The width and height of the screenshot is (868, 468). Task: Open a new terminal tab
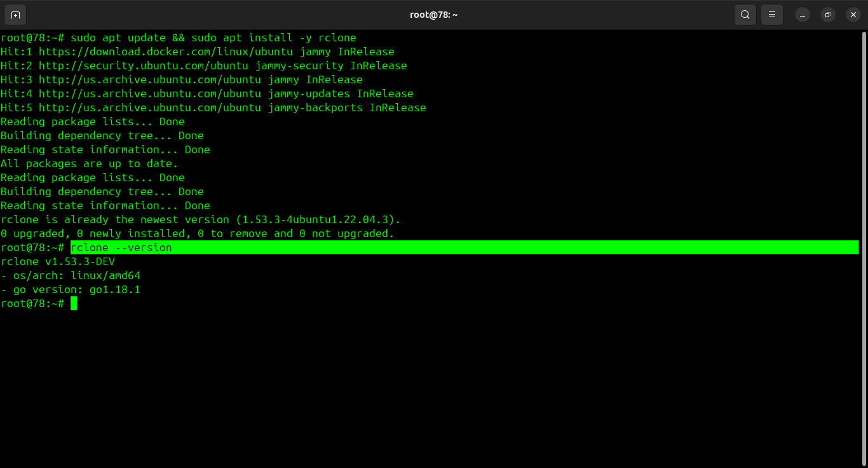pos(15,15)
